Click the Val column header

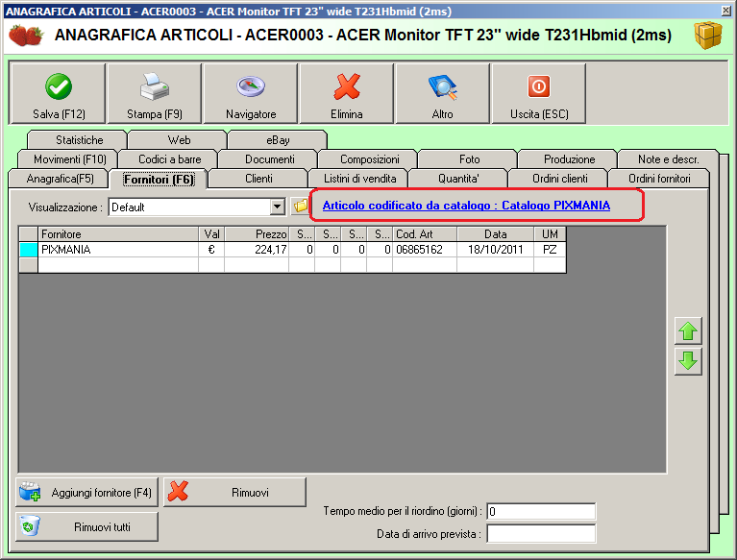coord(211,234)
